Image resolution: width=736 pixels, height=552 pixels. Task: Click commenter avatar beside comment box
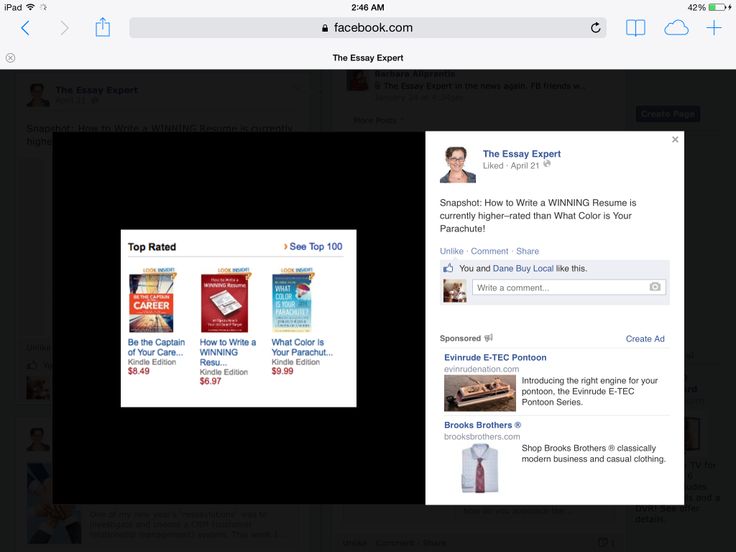[x=455, y=290]
